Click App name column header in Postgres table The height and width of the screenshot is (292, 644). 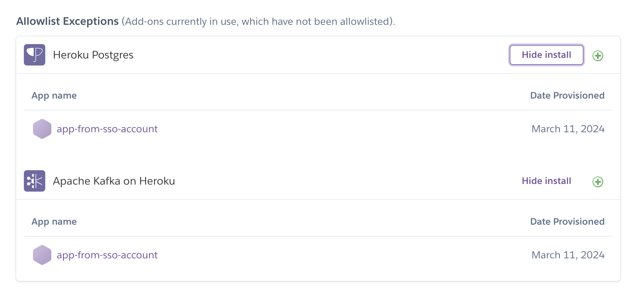coord(54,95)
